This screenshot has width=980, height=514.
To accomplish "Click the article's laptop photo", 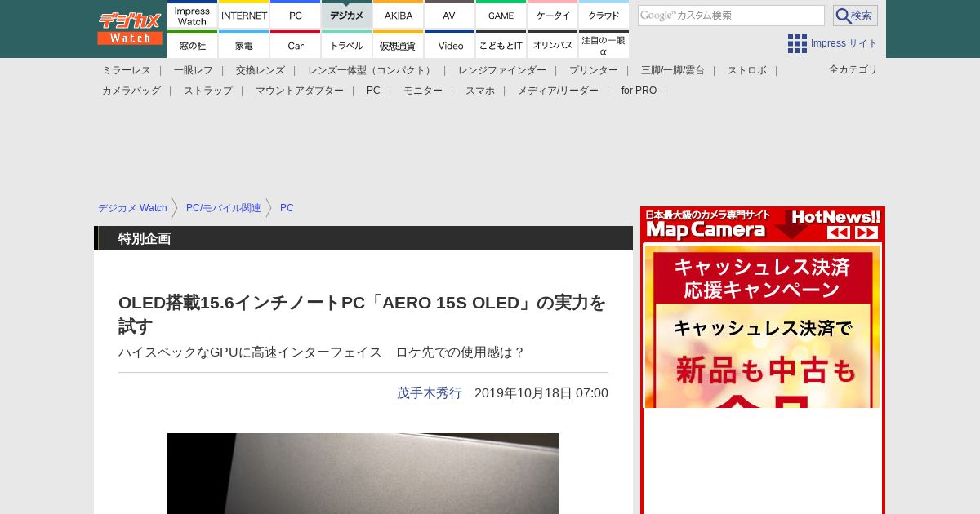I will click(x=363, y=473).
